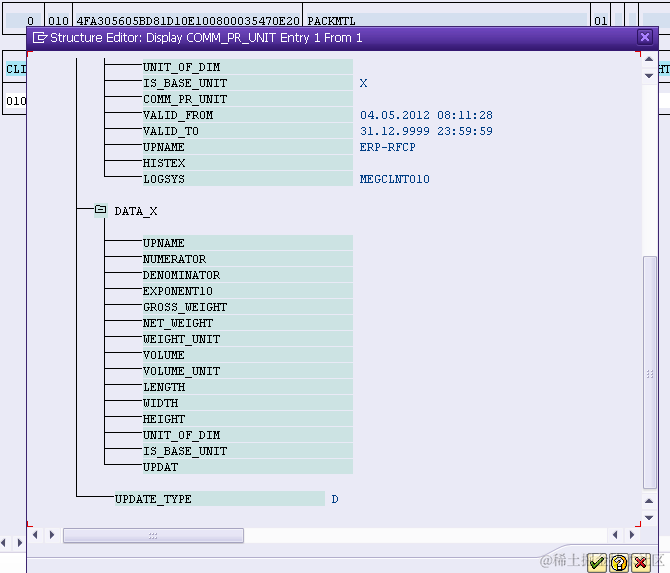The image size is (670, 573).
Task: Click the red X cancel button
Action: tap(641, 563)
